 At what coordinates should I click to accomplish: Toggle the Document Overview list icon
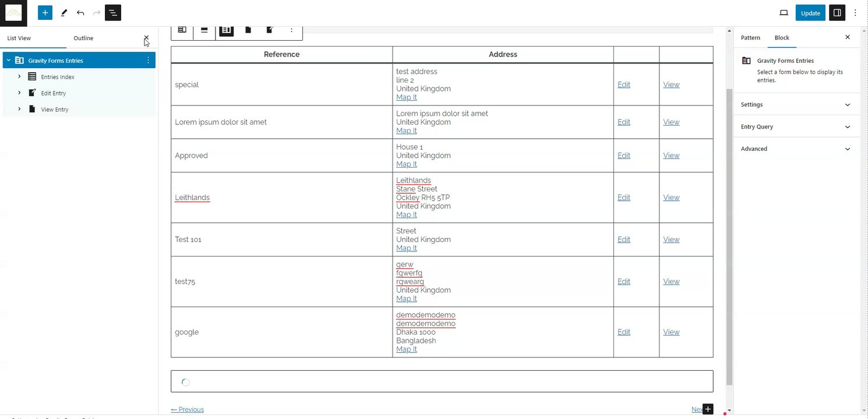[113, 13]
